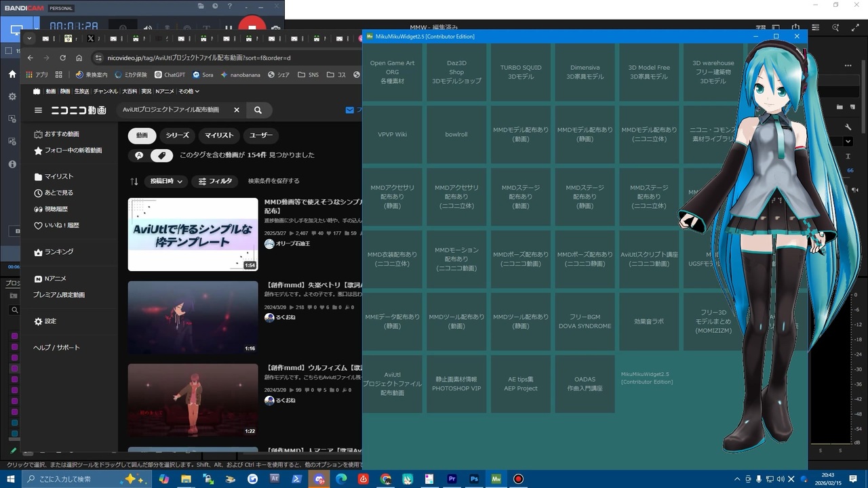Viewport: 868px width, 488px height.
Task: Click the browser back arrow
Action: pyautogui.click(x=30, y=58)
